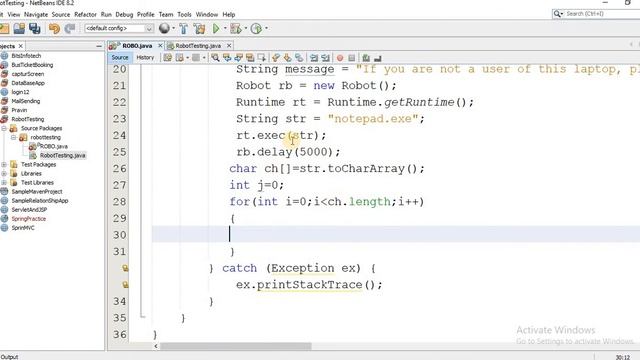The width and height of the screenshot is (640, 360).
Task: Select the SampleMavenProject project
Action: tap(37, 191)
